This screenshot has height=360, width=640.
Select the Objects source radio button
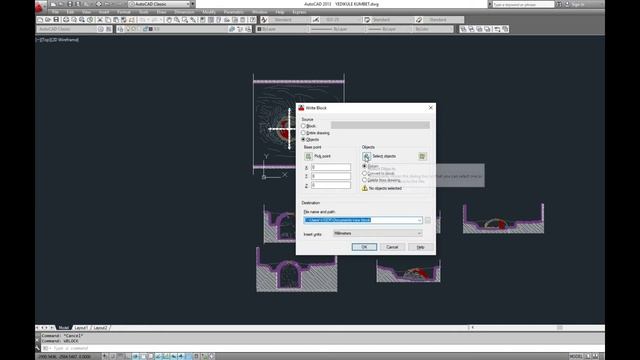pos(303,140)
